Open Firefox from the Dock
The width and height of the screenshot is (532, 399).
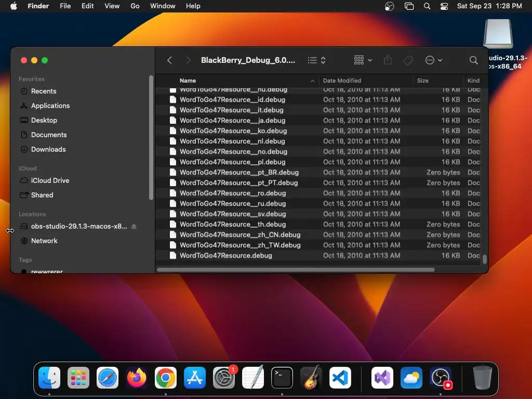[137, 378]
